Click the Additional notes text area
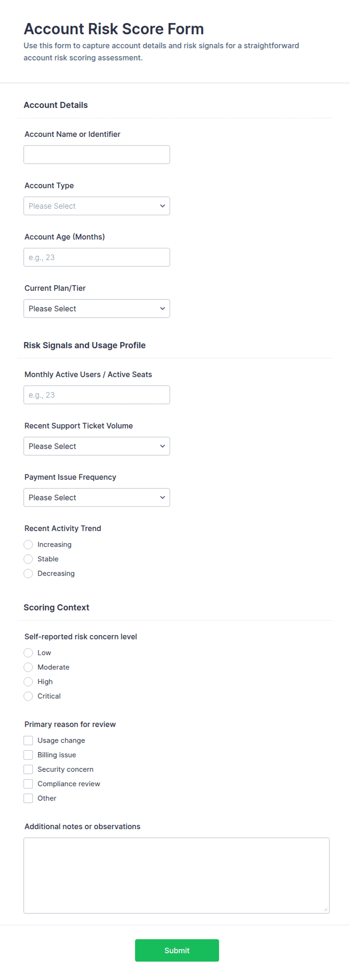Image resolution: width=350 pixels, height=980 pixels. click(x=177, y=875)
